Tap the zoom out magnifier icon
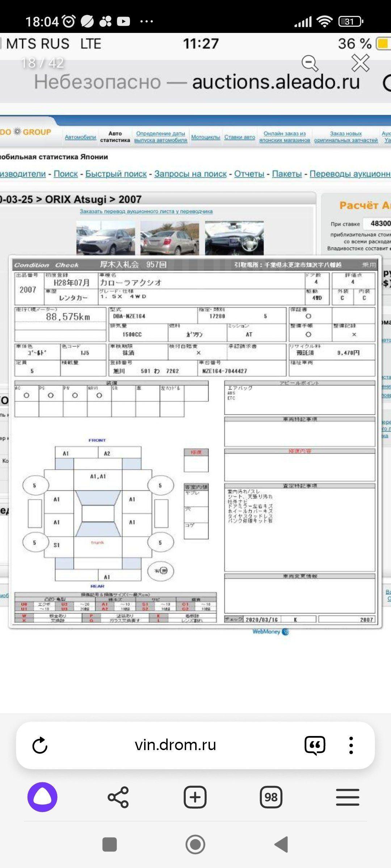 point(310,64)
